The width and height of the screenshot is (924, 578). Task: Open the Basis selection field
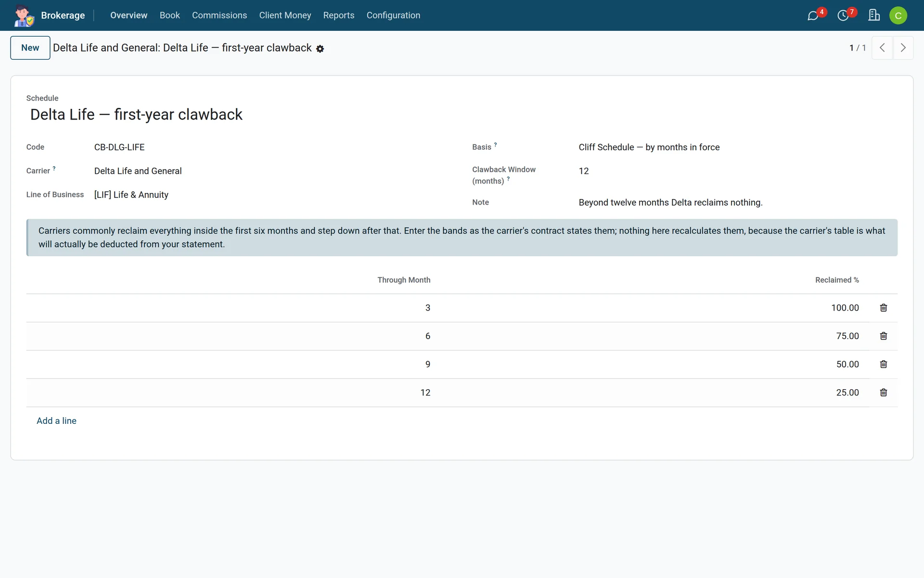tap(738, 147)
